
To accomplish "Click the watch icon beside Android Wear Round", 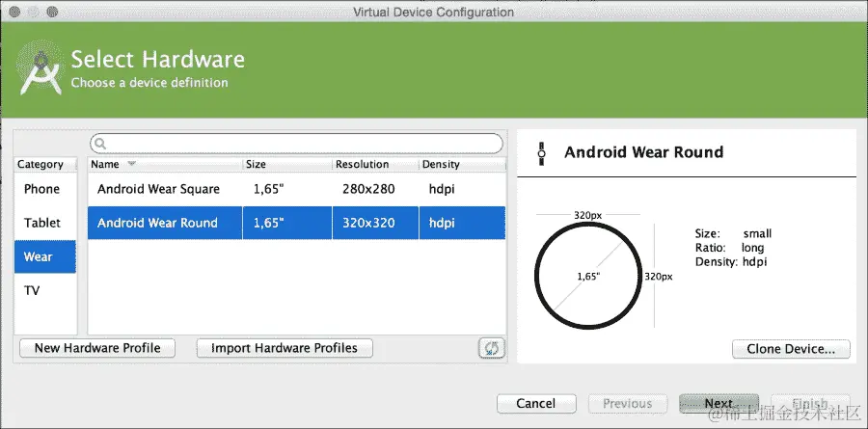I will click(542, 153).
